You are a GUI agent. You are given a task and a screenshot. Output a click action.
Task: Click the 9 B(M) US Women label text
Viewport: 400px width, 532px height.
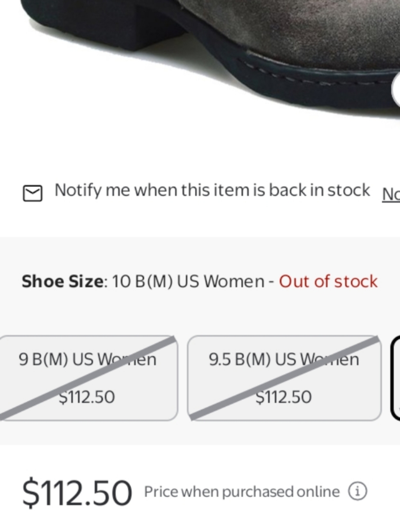pyautogui.click(x=87, y=359)
